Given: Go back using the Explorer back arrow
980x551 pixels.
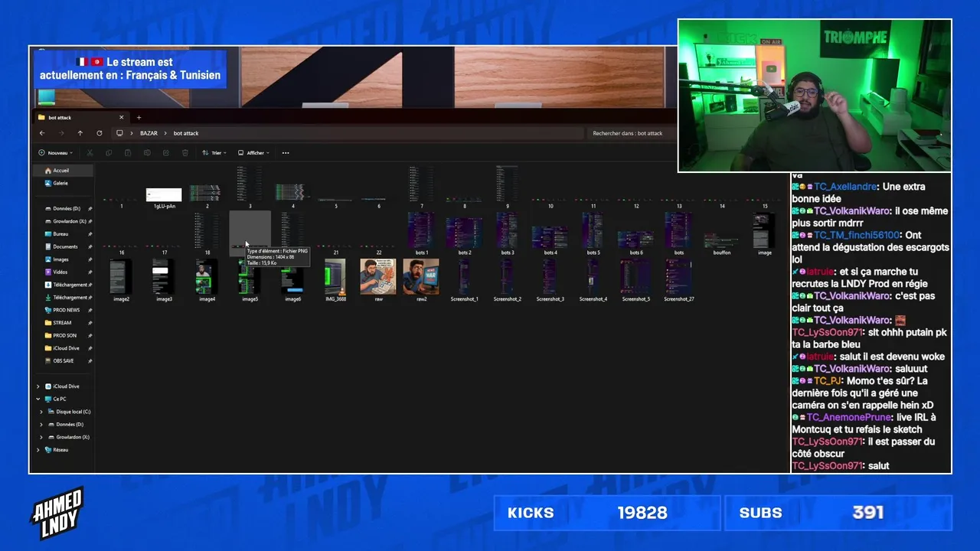Looking at the screenshot, I should 42,133.
